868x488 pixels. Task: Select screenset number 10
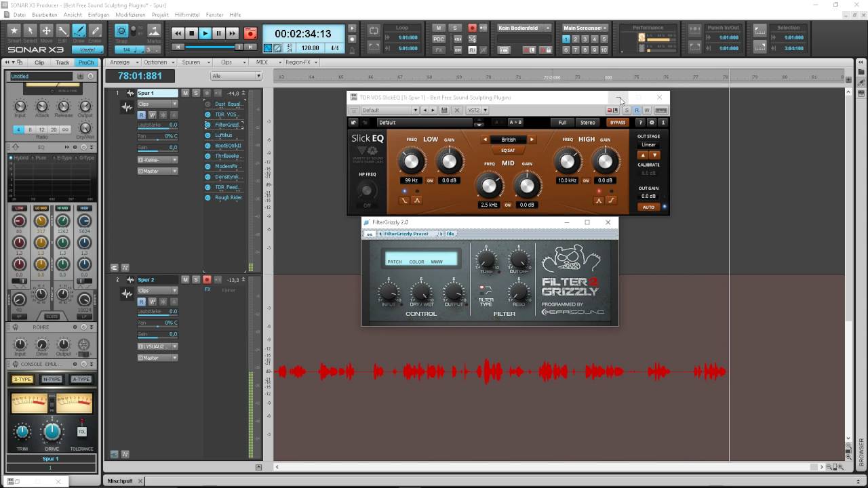click(605, 50)
